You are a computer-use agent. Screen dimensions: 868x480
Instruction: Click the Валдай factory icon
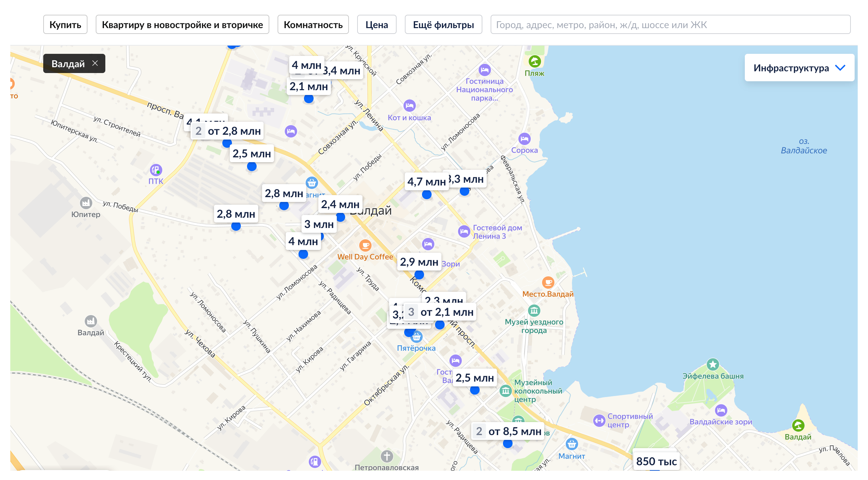91,321
